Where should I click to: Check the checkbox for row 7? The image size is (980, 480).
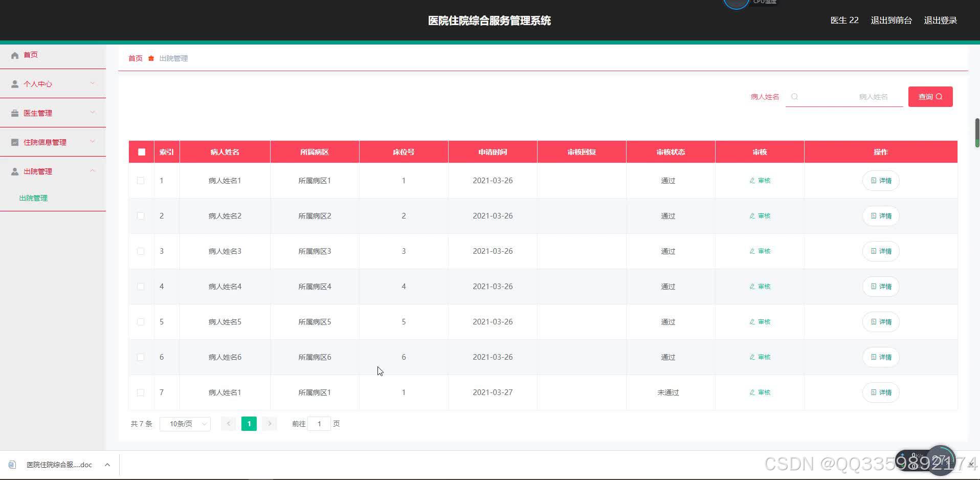[141, 392]
